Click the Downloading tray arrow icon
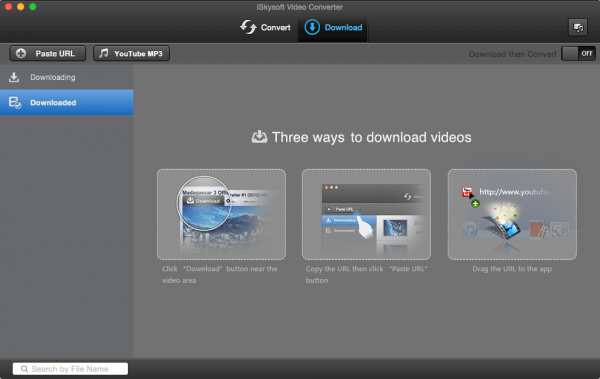Screen dimensions: 600x379 click(x=14, y=77)
